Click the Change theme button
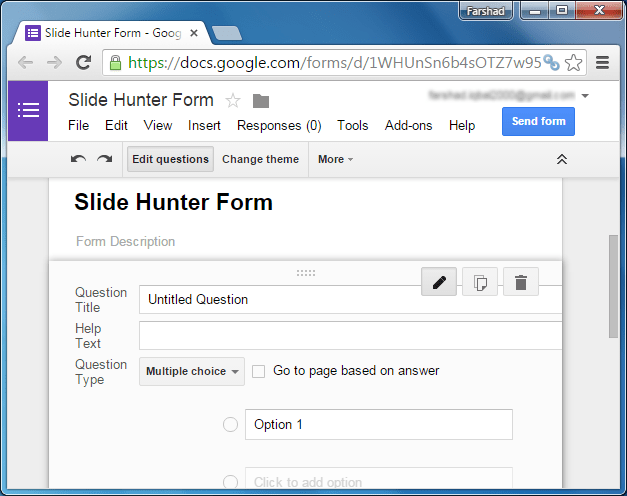627x496 pixels. coord(260,159)
